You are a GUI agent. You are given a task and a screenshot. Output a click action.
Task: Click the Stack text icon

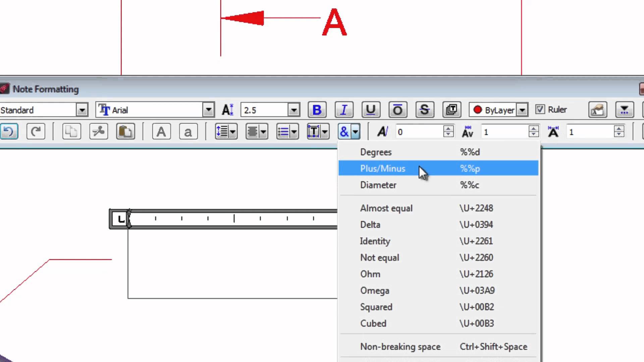click(451, 110)
